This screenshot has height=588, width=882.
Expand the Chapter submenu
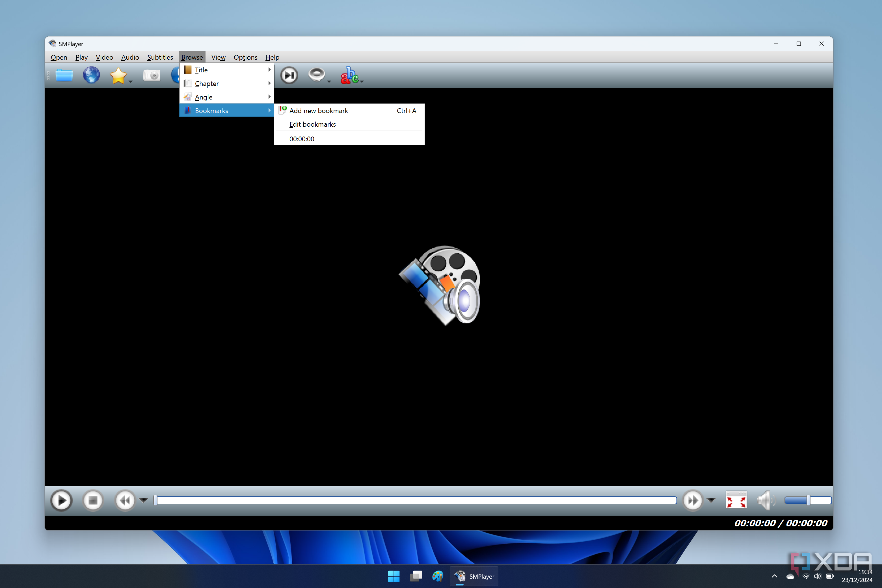point(227,84)
